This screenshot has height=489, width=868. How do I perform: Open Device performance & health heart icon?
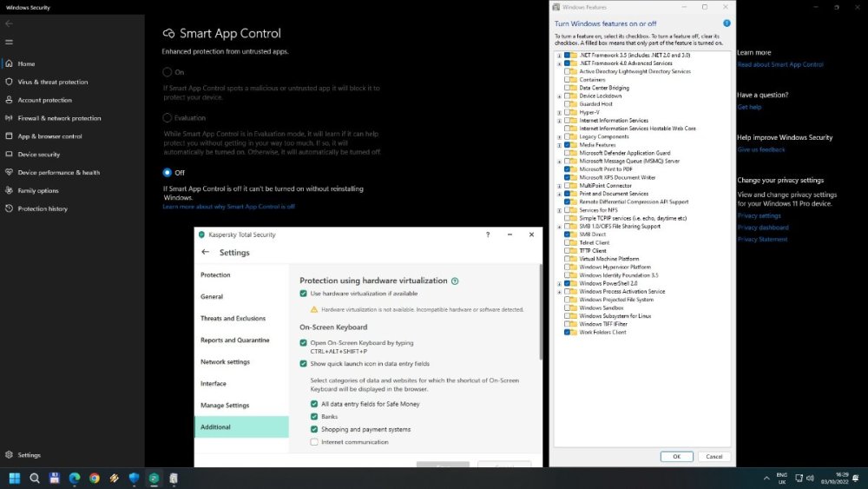9,172
